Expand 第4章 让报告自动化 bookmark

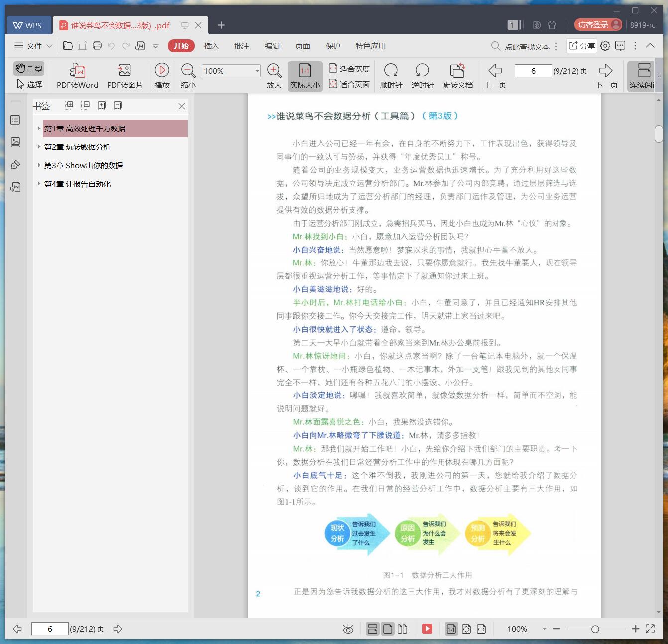point(39,184)
